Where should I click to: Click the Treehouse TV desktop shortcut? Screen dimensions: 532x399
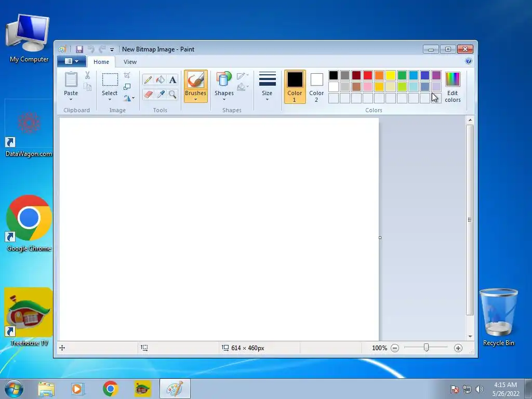click(29, 317)
